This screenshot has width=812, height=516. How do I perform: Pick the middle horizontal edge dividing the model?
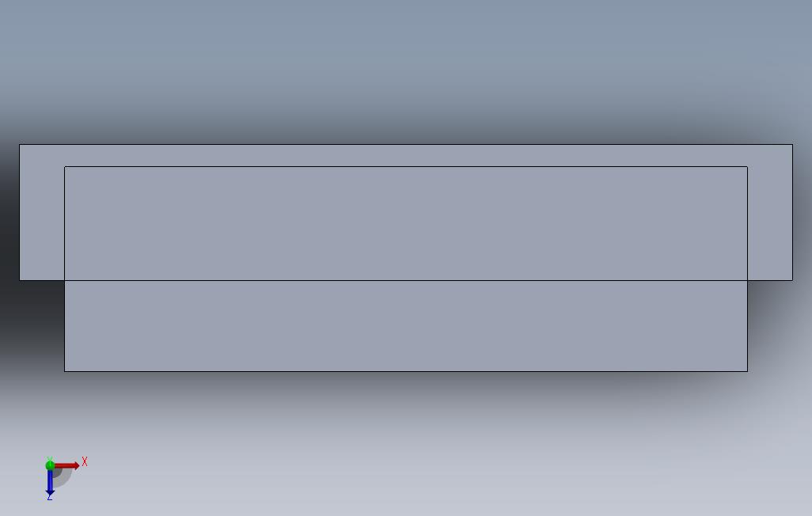coord(406,280)
